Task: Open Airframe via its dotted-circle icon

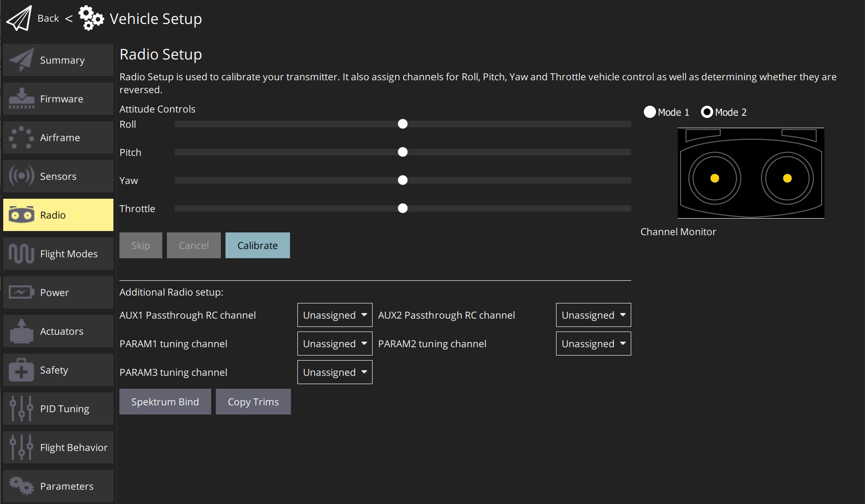Action: click(21, 137)
